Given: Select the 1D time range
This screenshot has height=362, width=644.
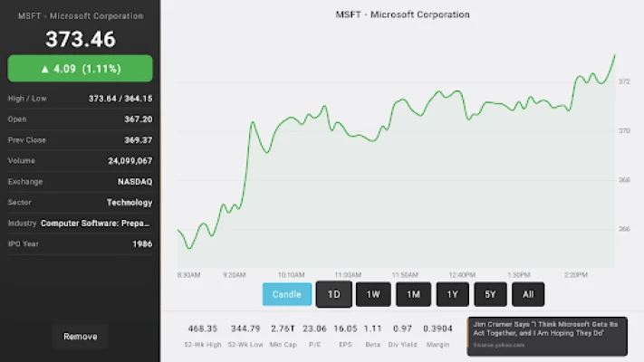Looking at the screenshot, I should pyautogui.click(x=334, y=294).
